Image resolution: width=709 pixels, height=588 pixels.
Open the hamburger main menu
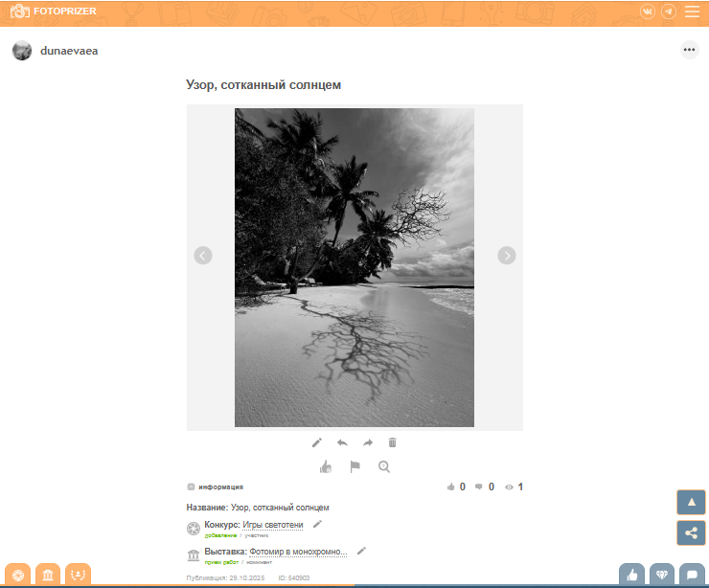(692, 11)
